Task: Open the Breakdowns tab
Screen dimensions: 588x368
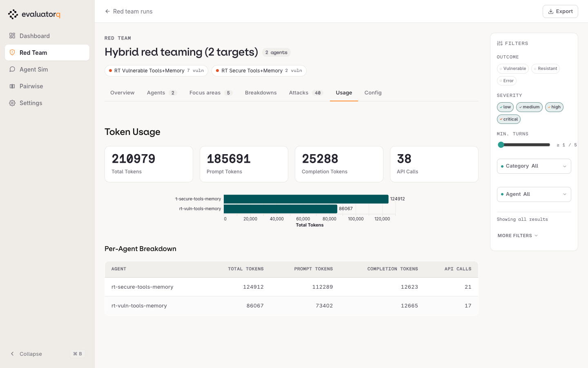Action: (261, 93)
